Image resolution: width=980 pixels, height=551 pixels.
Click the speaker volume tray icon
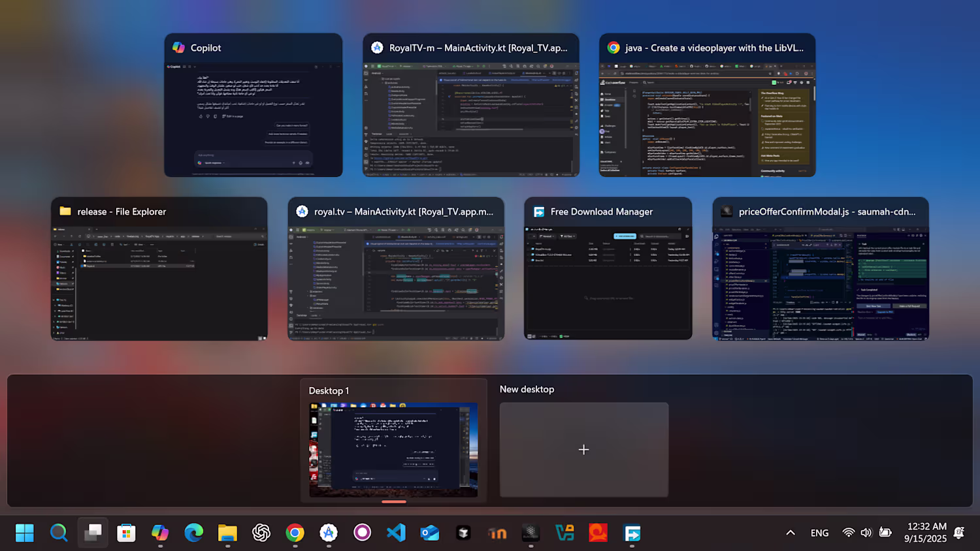coord(866,533)
